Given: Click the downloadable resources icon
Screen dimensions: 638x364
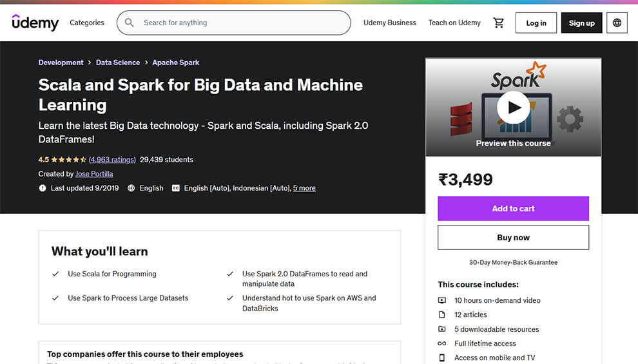Looking at the screenshot, I should point(442,329).
